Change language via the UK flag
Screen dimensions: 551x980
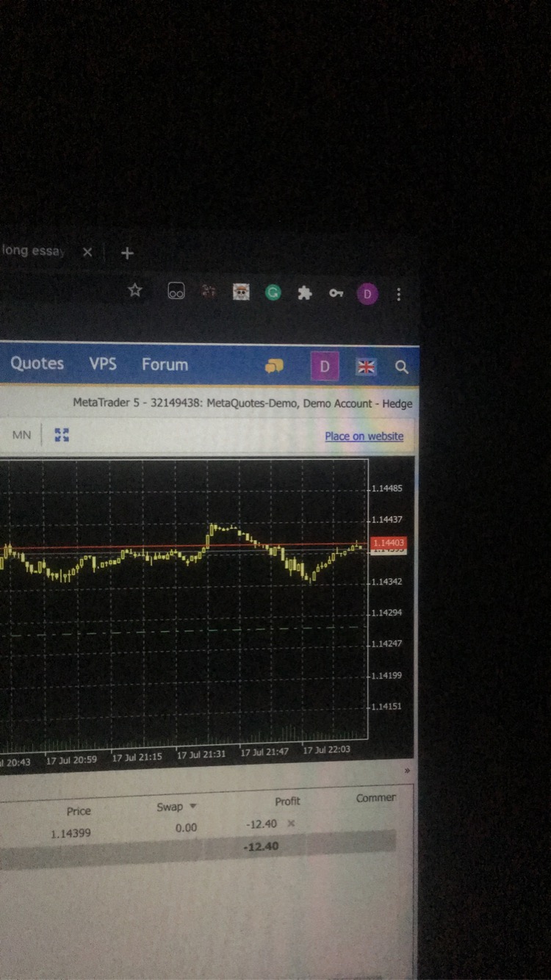click(366, 367)
